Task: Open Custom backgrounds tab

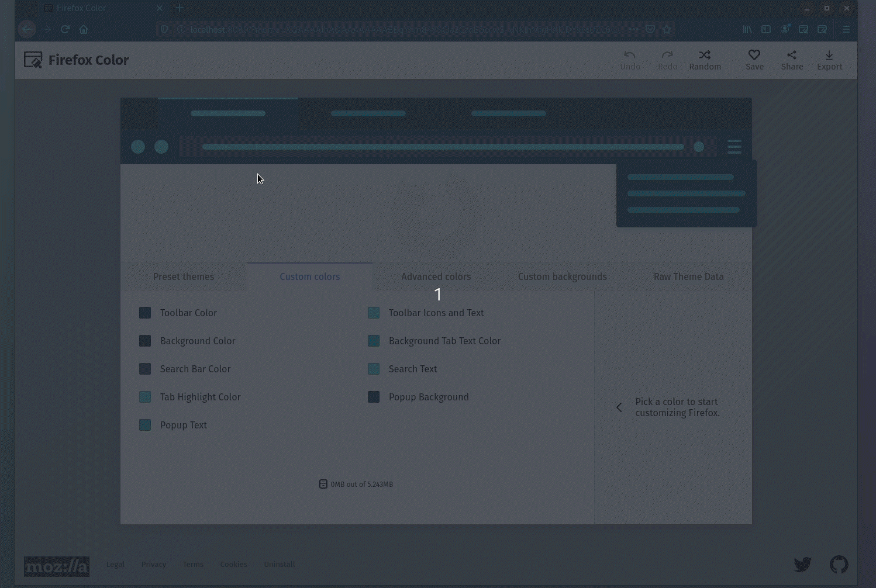Action: [x=563, y=276]
